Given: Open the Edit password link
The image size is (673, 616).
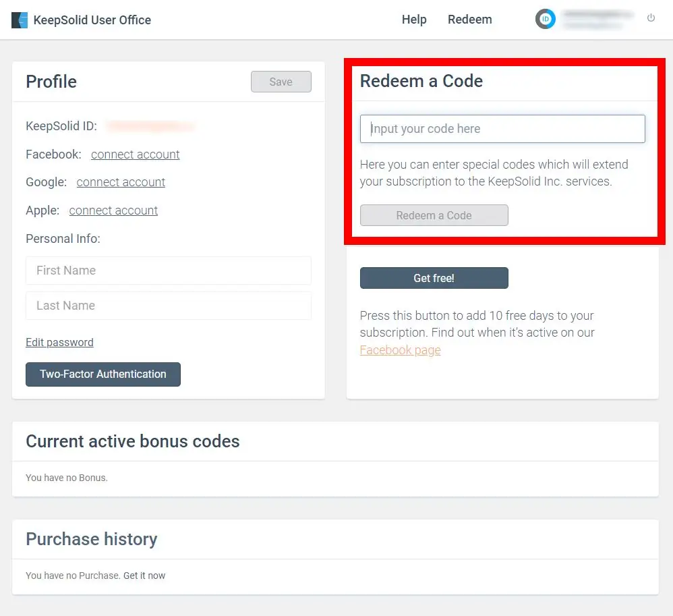Looking at the screenshot, I should [59, 342].
